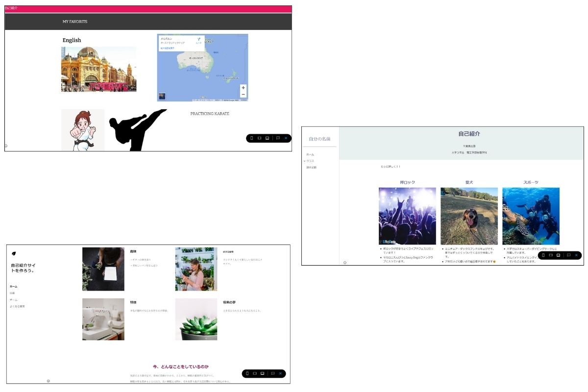This screenshot has height=392, width=588.
Task: Open the sewing machine photo
Action: point(103,319)
